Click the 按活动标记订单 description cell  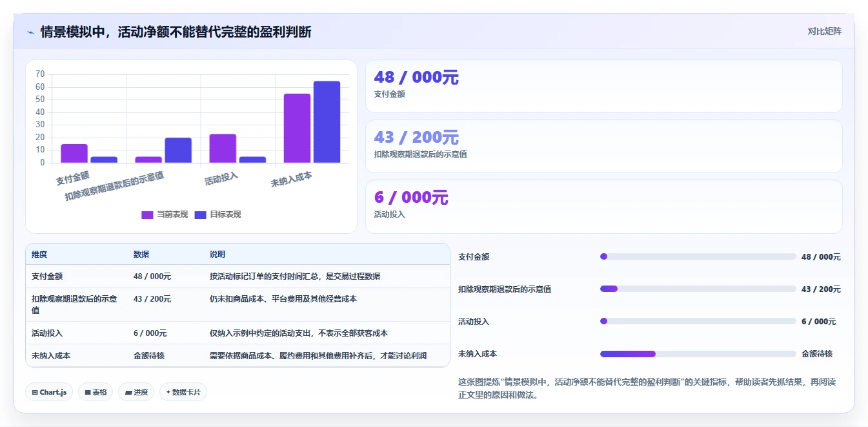(x=295, y=276)
